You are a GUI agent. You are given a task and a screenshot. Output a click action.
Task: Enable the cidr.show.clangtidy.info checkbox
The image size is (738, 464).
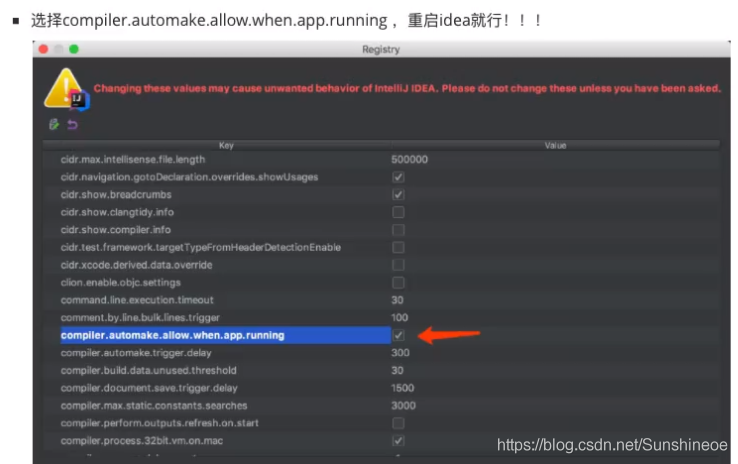click(x=398, y=212)
